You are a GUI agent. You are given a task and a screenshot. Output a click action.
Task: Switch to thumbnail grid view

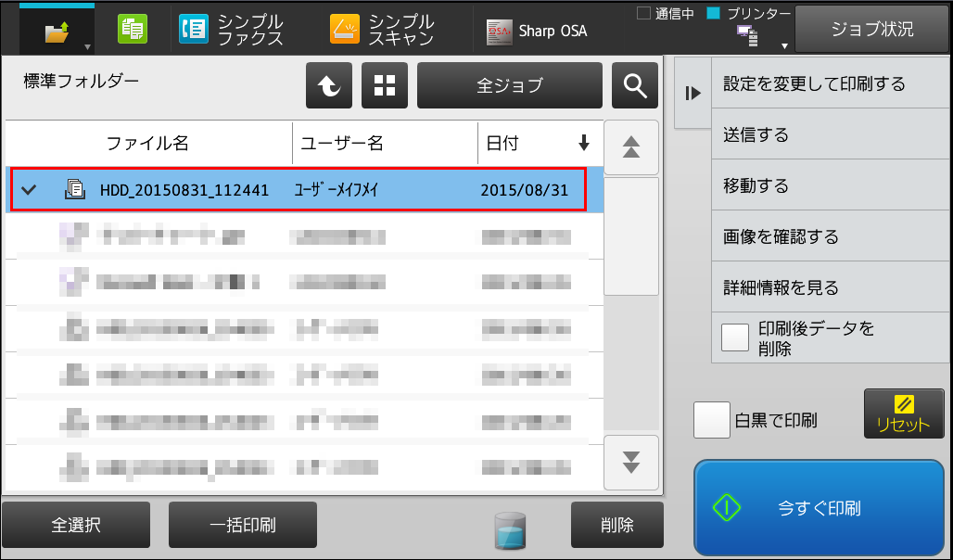385,85
